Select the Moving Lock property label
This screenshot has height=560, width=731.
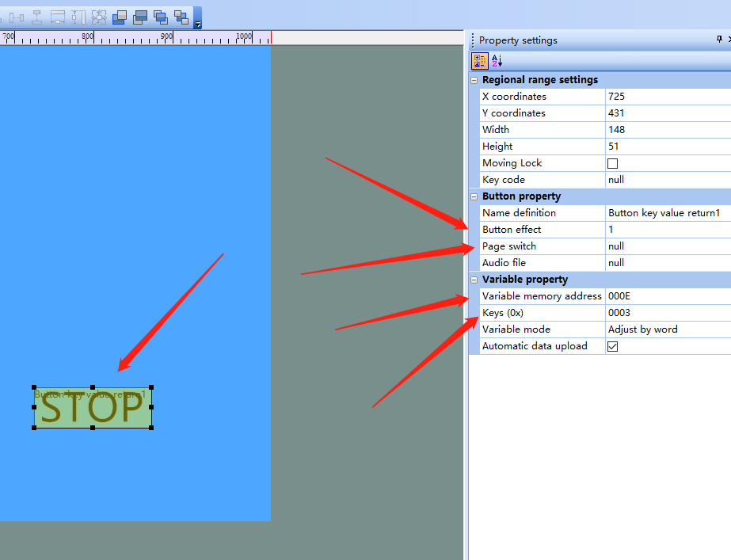512,163
